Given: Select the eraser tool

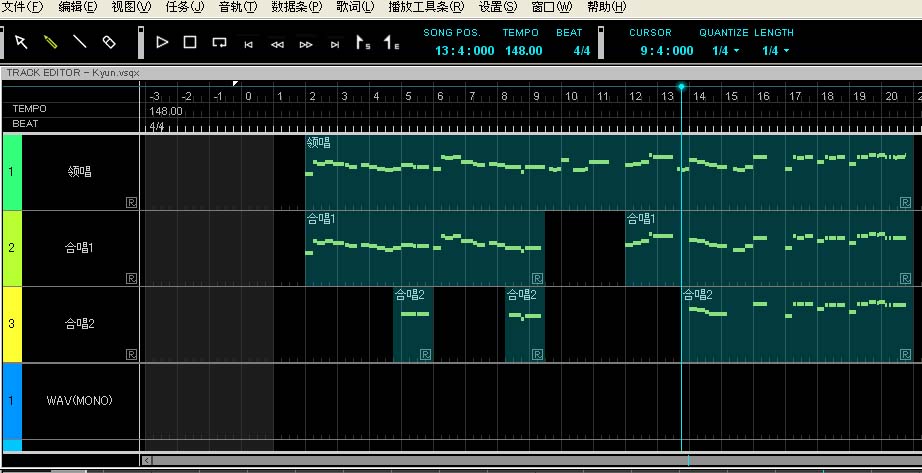Looking at the screenshot, I should pos(109,42).
